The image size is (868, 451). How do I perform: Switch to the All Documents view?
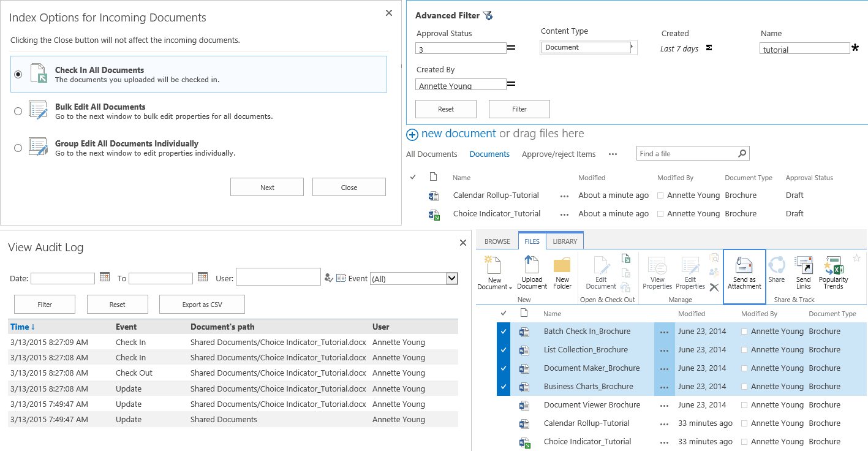pyautogui.click(x=432, y=154)
